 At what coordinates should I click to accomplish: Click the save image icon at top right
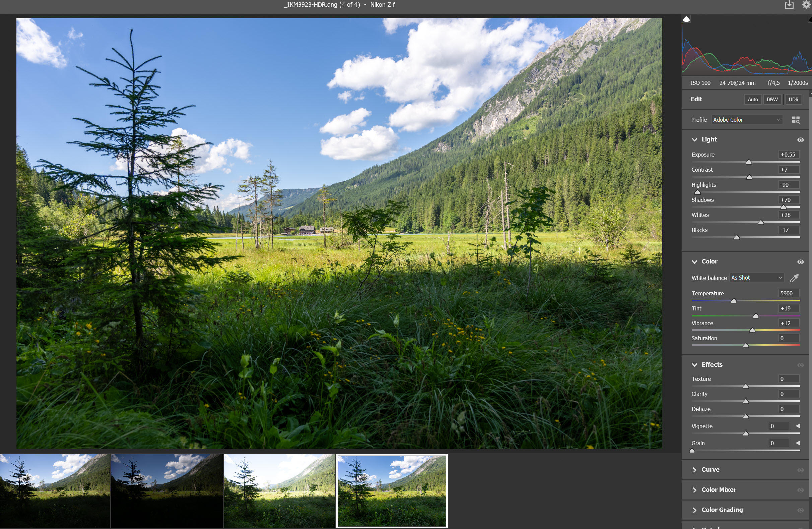pyautogui.click(x=789, y=5)
